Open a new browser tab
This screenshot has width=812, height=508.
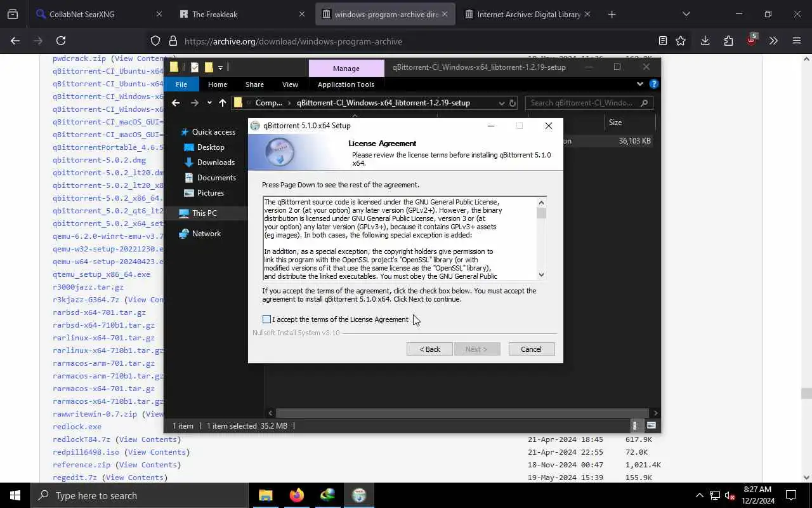click(612, 14)
